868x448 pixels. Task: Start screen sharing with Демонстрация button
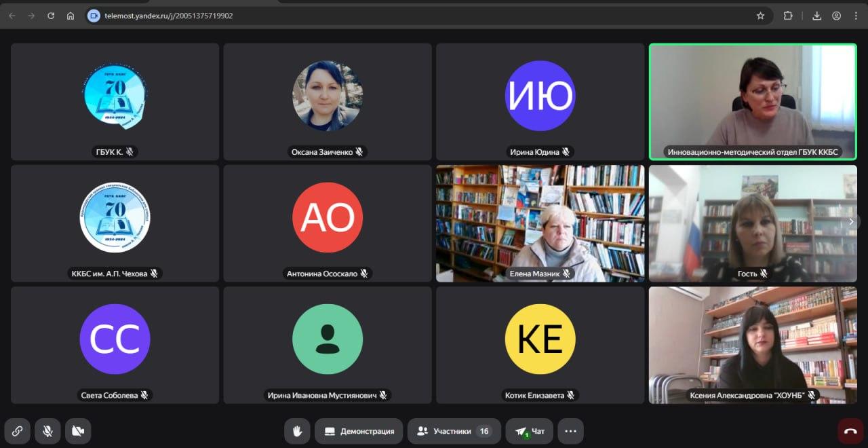359,431
